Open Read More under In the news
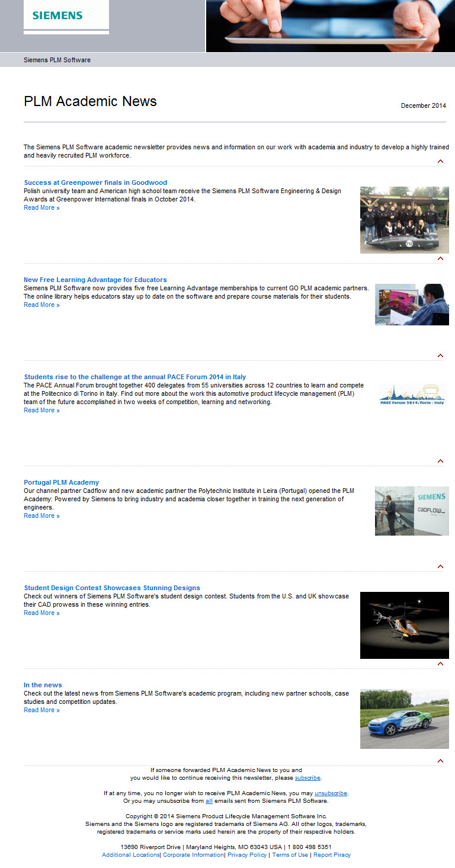455x868 pixels. point(41,710)
